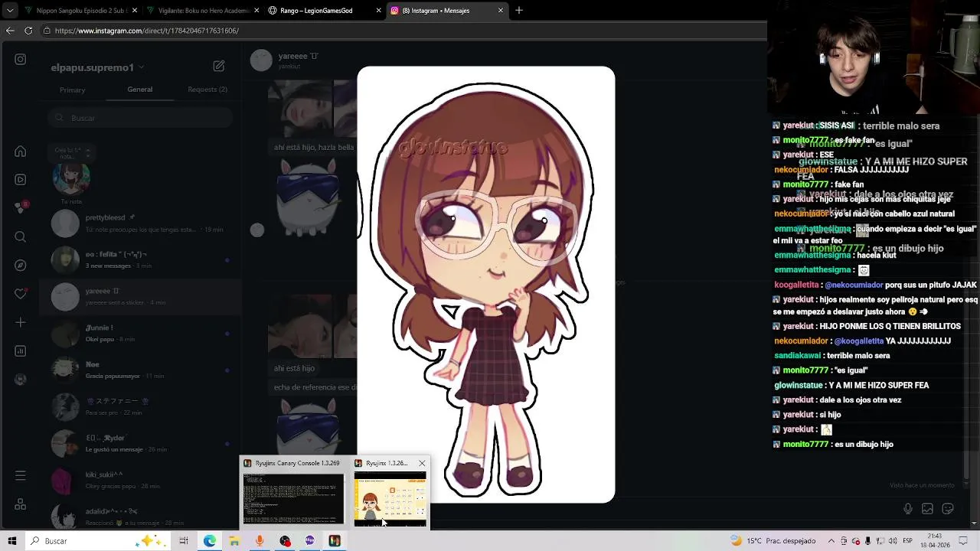Viewport: 980px width, 551px height.
Task: Open the Meta apps grid icon in sidebar
Action: click(21, 504)
